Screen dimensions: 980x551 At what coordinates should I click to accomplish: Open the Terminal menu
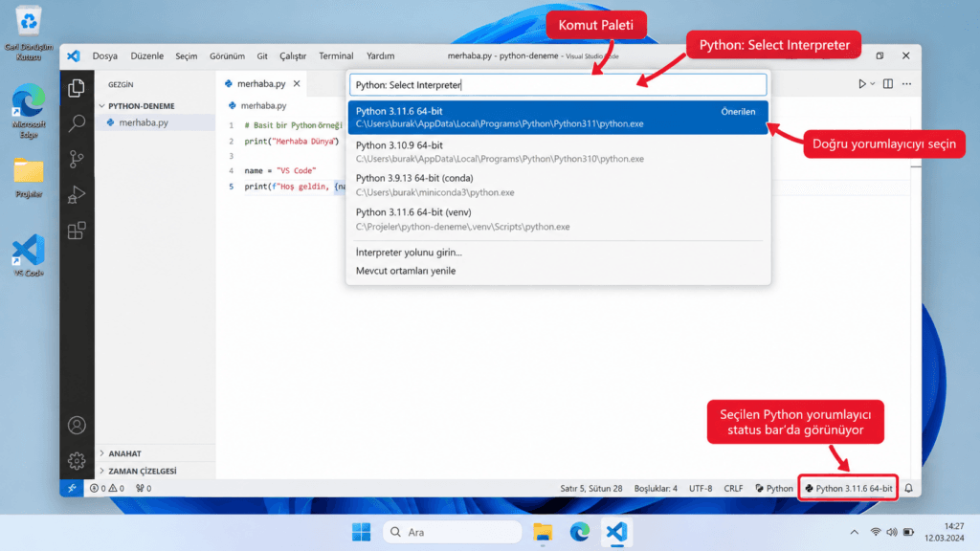pyautogui.click(x=336, y=55)
